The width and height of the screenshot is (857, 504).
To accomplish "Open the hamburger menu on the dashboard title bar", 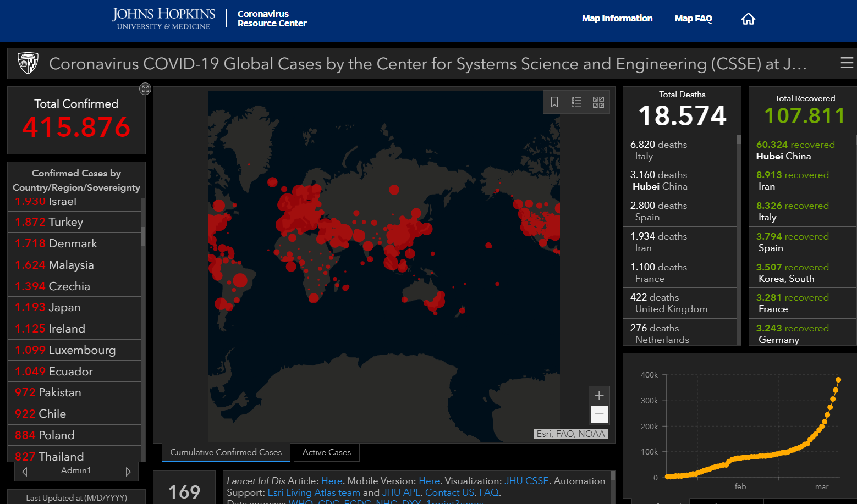I will [847, 63].
